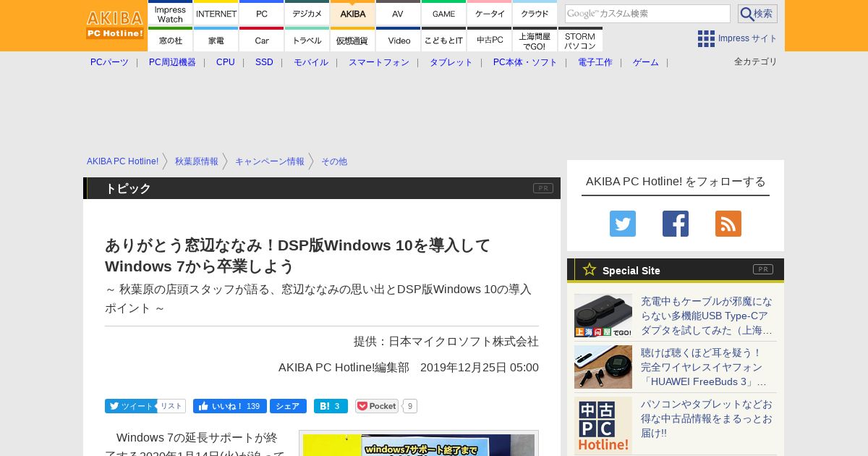Screen dimensions: 868x456
Task: Open the デジカメ tab
Action: (307, 13)
